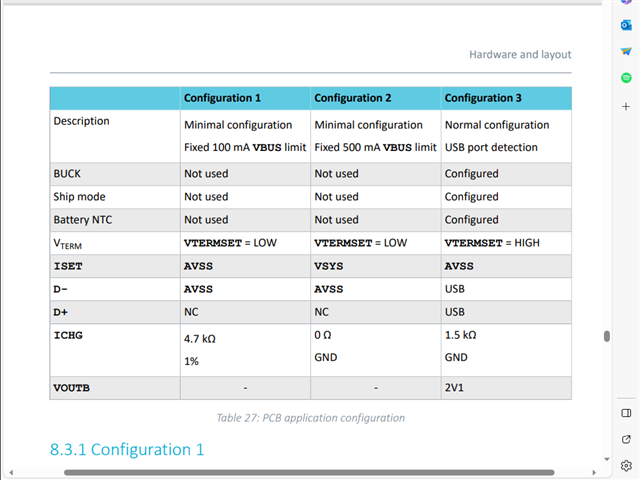Click the Ship mode row label

[x=80, y=197]
